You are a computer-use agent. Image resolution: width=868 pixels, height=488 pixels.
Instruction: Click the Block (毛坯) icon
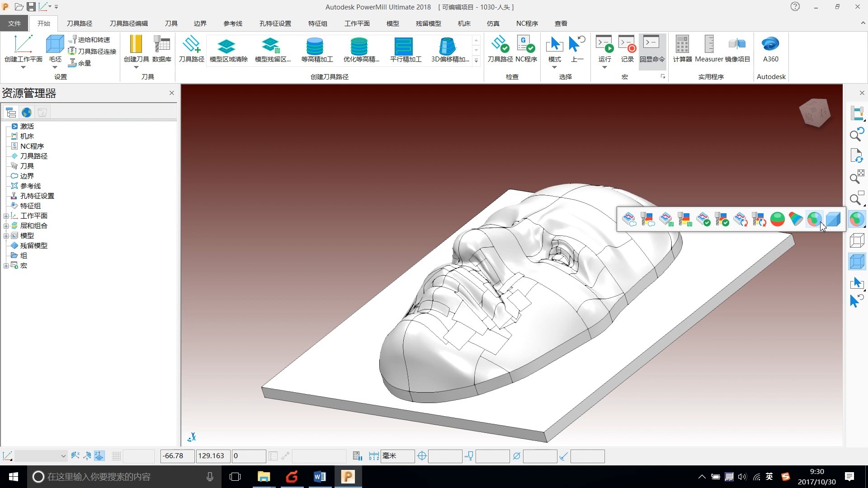pos(55,50)
